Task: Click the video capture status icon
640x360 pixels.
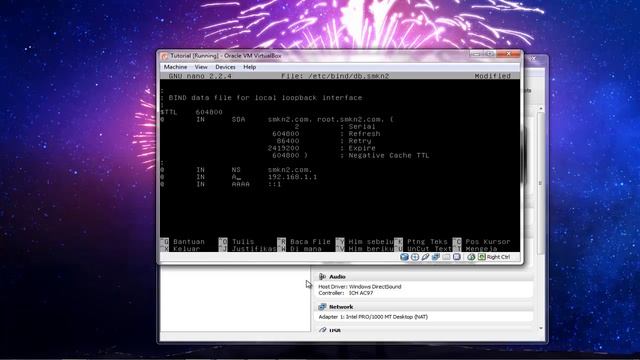Action: [x=457, y=257]
